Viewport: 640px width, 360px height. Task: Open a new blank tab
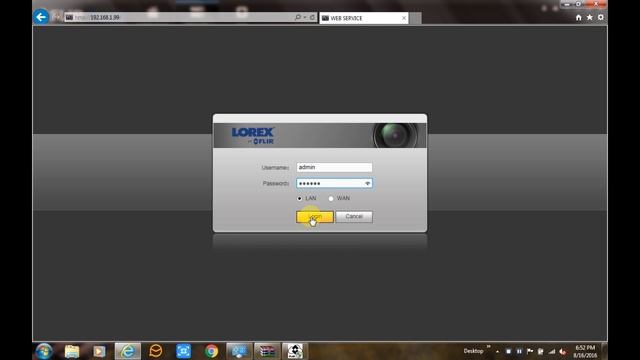[416, 18]
